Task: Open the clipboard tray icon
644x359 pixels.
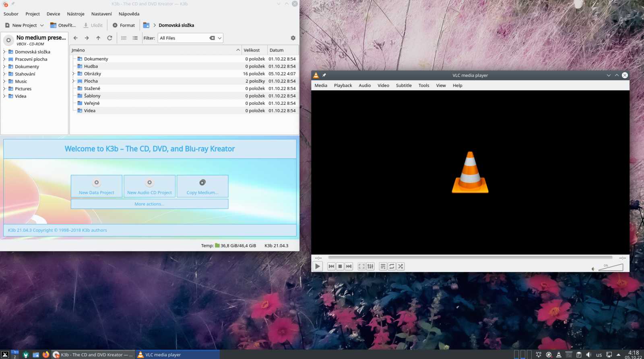Action: (579, 355)
